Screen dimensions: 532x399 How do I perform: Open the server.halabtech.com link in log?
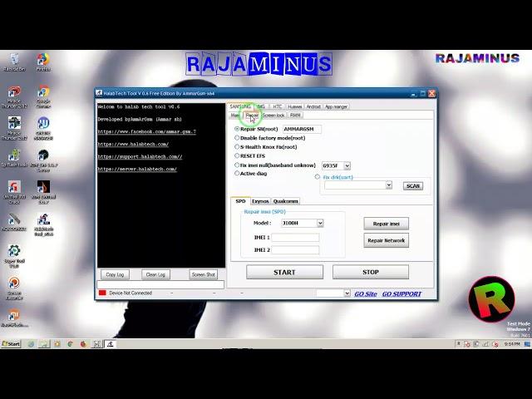point(137,169)
